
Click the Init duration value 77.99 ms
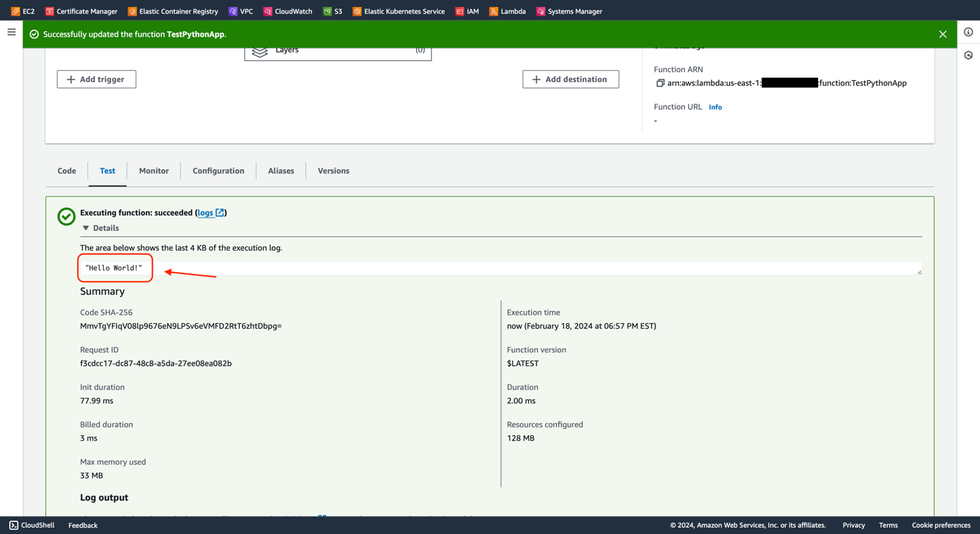[x=97, y=401]
